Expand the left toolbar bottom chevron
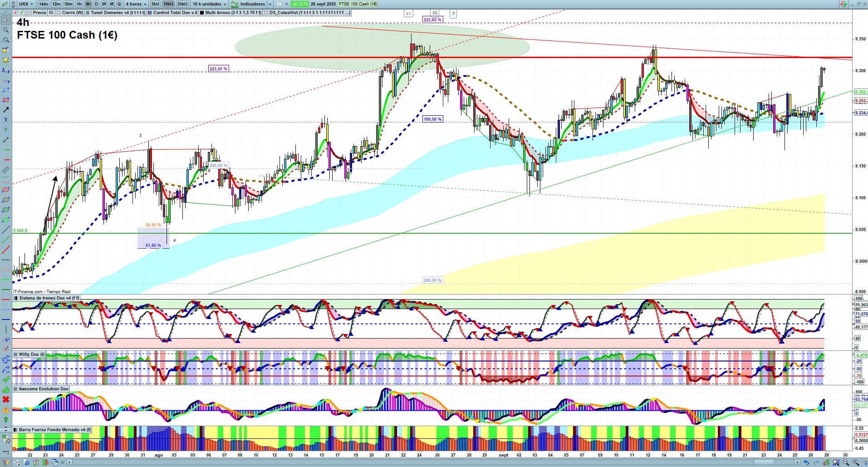The image size is (868, 467). (x=6, y=429)
